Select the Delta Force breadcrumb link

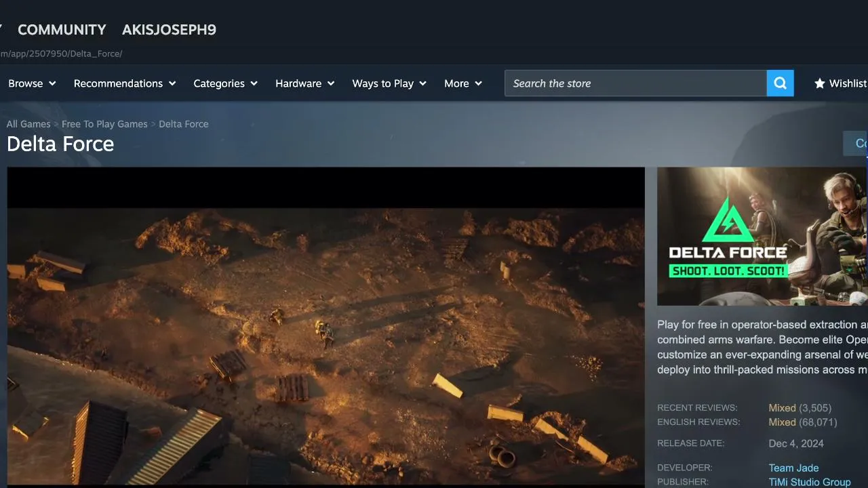coord(184,124)
